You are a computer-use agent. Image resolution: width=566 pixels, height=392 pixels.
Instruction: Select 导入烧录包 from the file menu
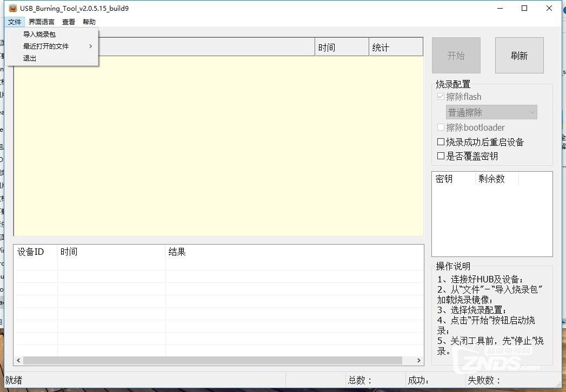tap(51, 34)
